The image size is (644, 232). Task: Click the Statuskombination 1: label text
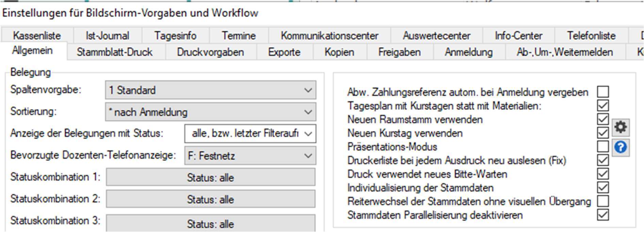click(x=55, y=177)
